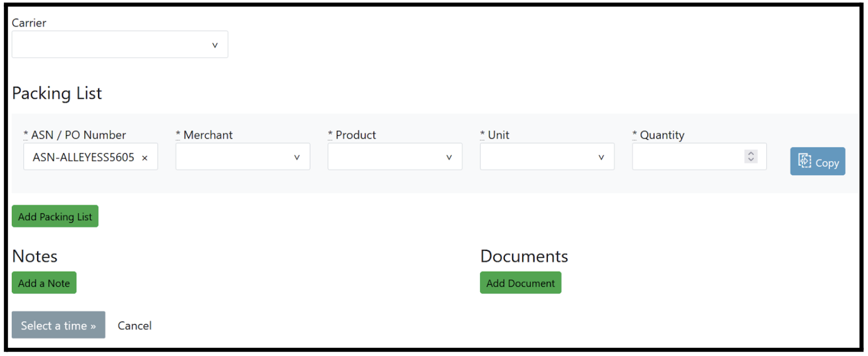The height and width of the screenshot is (356, 868).
Task: Click the Product field label
Action: click(355, 135)
